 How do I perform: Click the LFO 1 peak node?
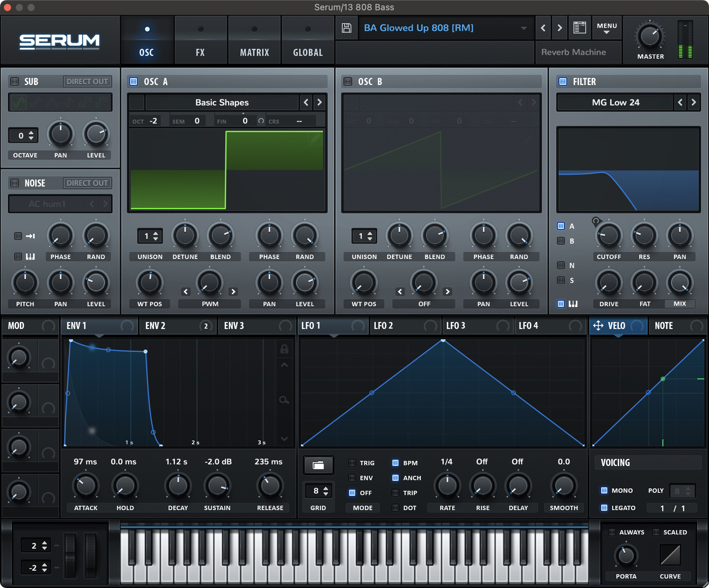tap(443, 341)
